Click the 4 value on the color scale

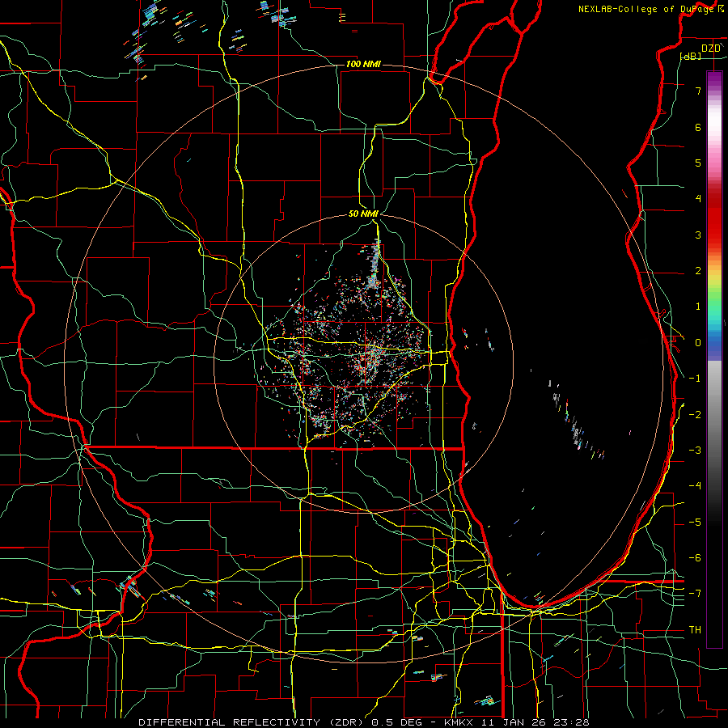click(x=698, y=199)
